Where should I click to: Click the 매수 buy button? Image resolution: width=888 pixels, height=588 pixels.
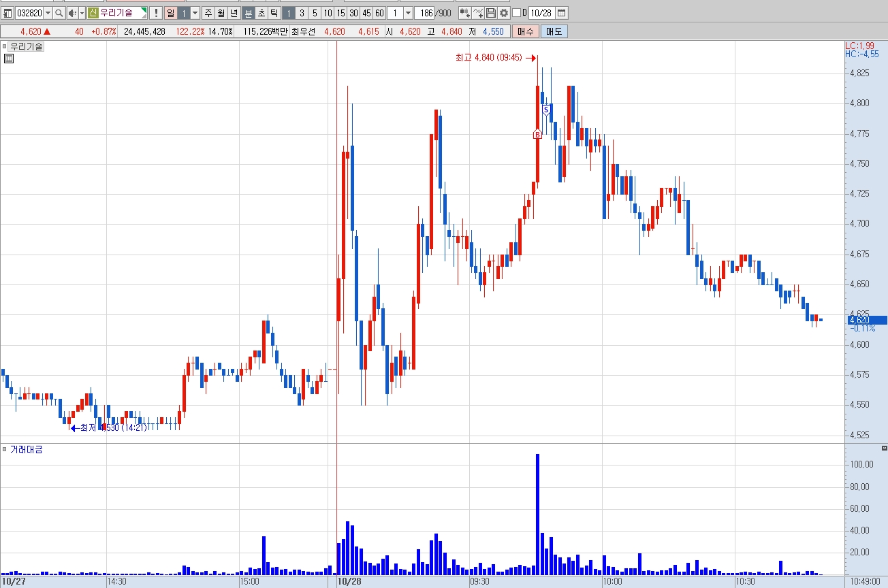(x=526, y=31)
